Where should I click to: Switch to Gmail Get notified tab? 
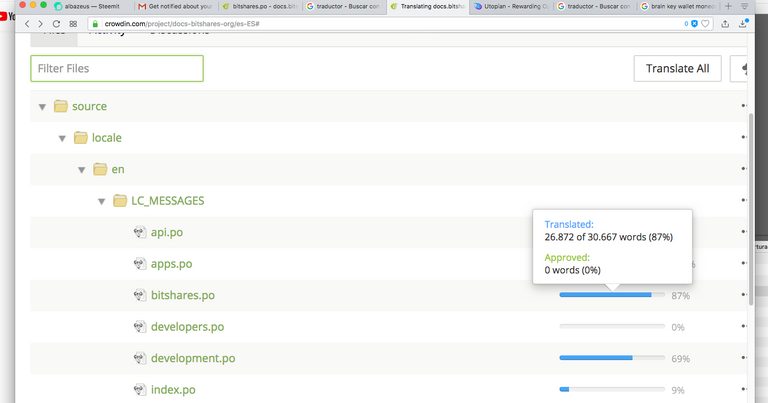point(175,6)
